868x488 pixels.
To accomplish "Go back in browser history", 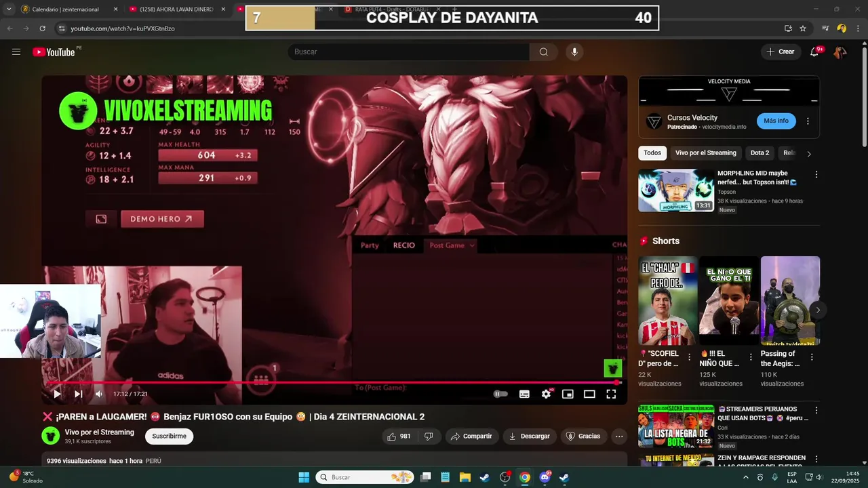I will 10,28.
